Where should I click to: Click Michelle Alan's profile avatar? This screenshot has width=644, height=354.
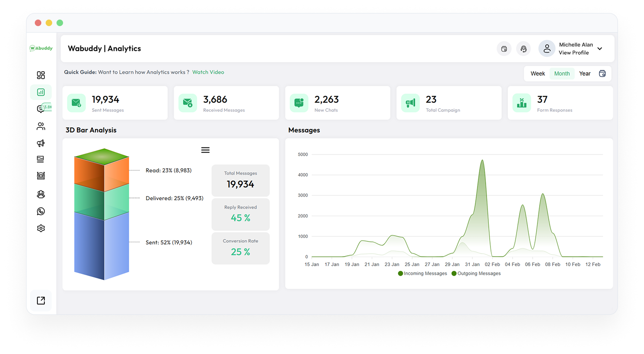[547, 48]
